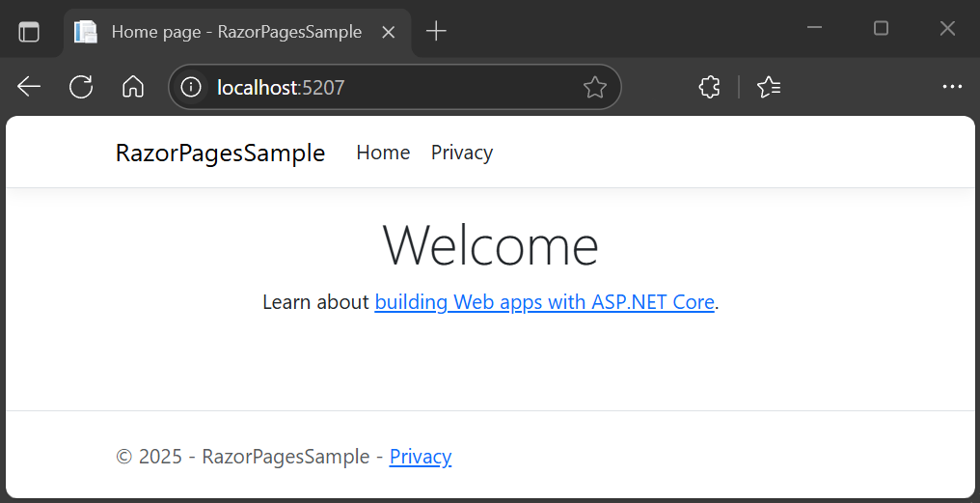Add this page to favorites with star icon
This screenshot has height=503, width=980.
point(595,88)
